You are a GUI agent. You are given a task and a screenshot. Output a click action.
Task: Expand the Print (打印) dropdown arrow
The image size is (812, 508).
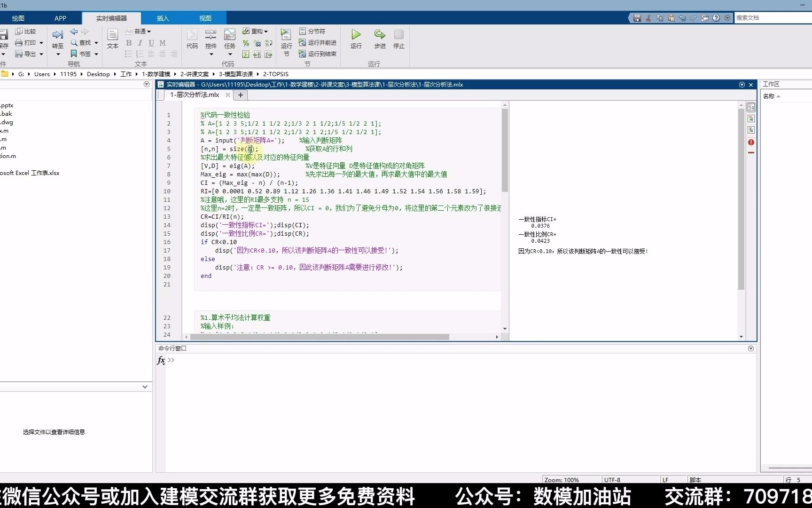coord(41,43)
